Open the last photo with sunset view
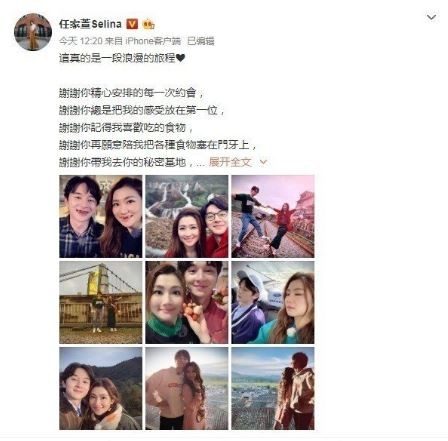 [273, 388]
